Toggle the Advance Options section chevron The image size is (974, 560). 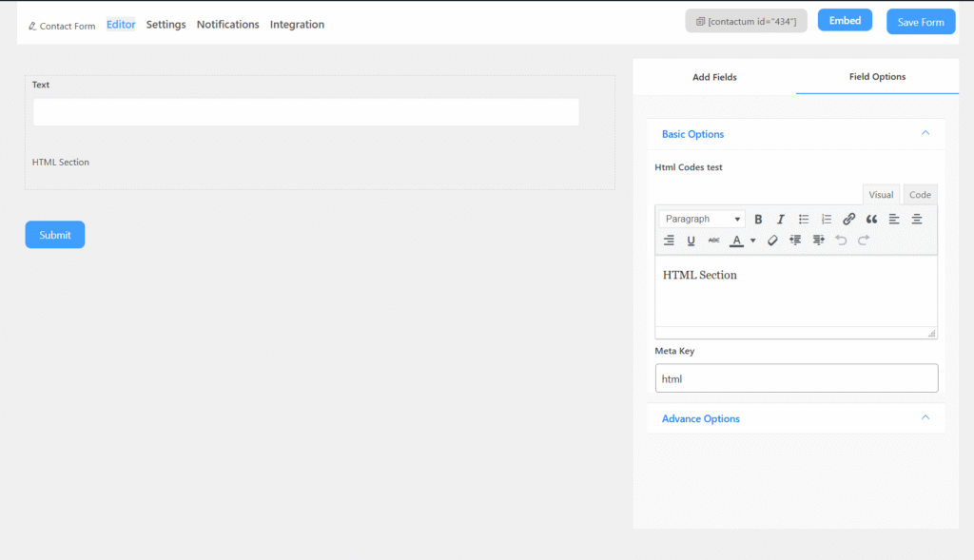pyautogui.click(x=925, y=418)
